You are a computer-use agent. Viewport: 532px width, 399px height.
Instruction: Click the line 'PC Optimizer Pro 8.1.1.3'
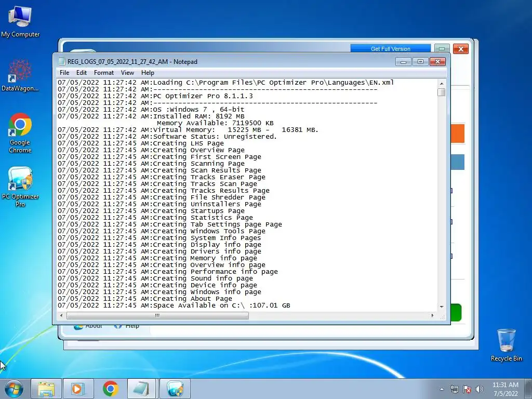pyautogui.click(x=155, y=96)
